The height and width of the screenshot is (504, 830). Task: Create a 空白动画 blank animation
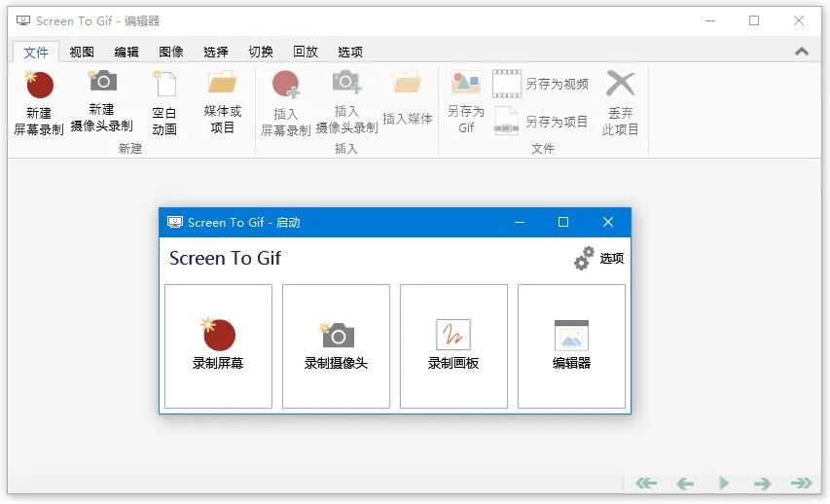[164, 103]
